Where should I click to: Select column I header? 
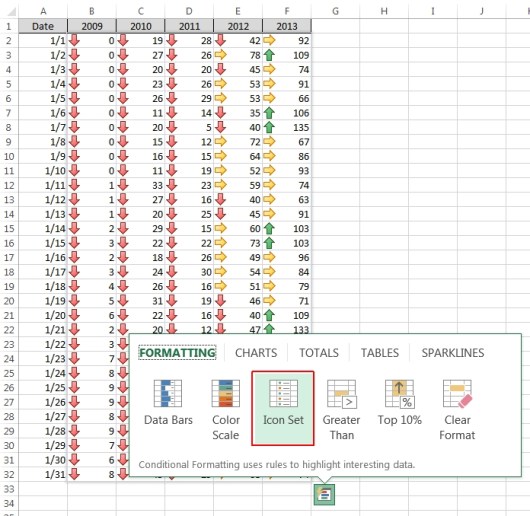click(433, 11)
